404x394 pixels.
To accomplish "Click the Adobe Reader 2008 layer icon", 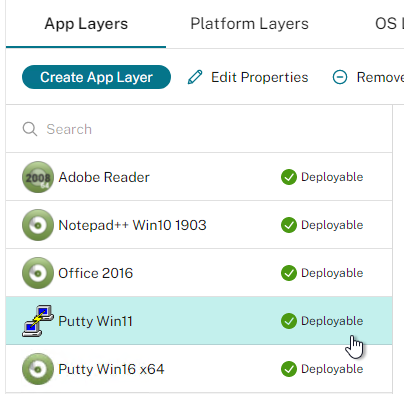I will click(x=38, y=177).
